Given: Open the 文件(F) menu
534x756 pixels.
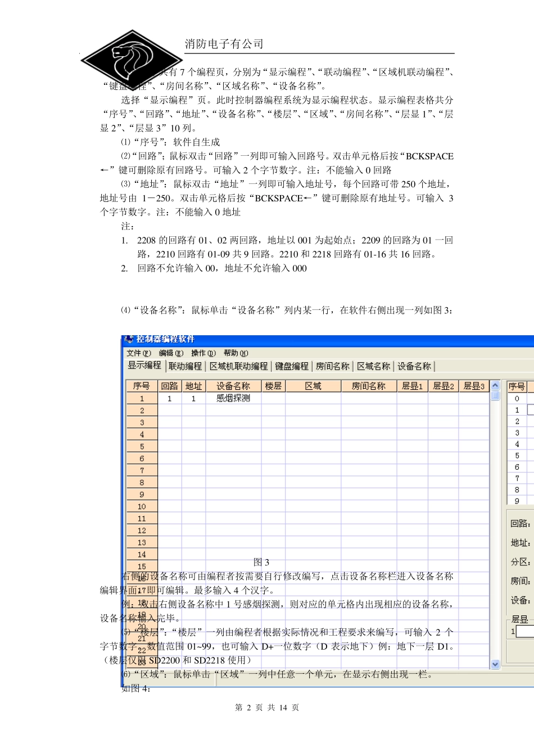Looking at the screenshot, I should pyautogui.click(x=139, y=353).
